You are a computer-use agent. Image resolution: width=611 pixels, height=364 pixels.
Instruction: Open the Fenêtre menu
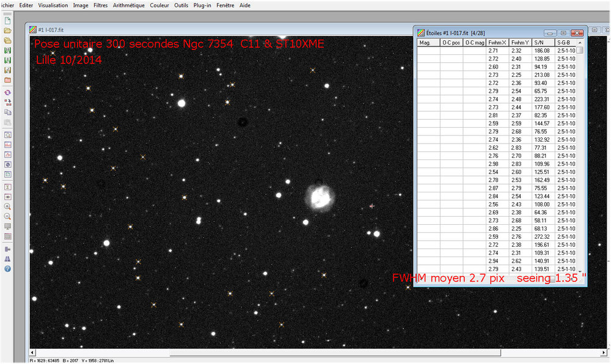tap(225, 5)
